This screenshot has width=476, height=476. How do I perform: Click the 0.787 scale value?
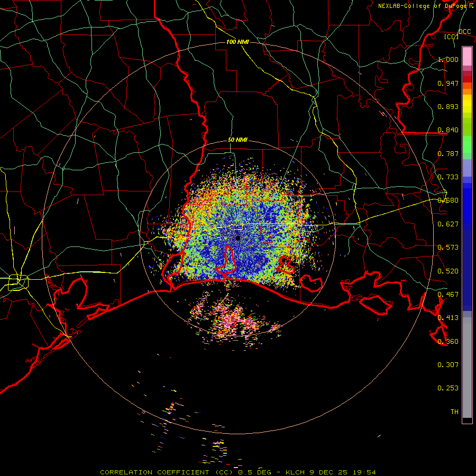click(448, 153)
